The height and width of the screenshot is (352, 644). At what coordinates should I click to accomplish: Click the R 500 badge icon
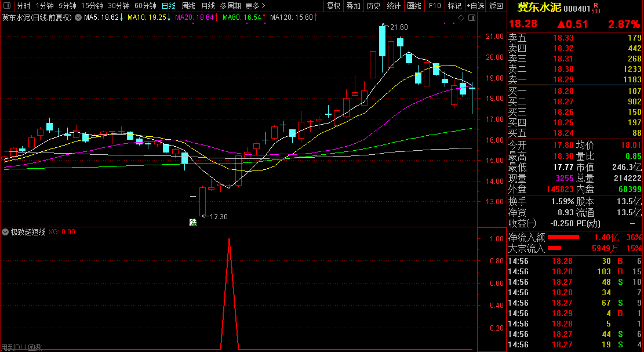(596, 8)
